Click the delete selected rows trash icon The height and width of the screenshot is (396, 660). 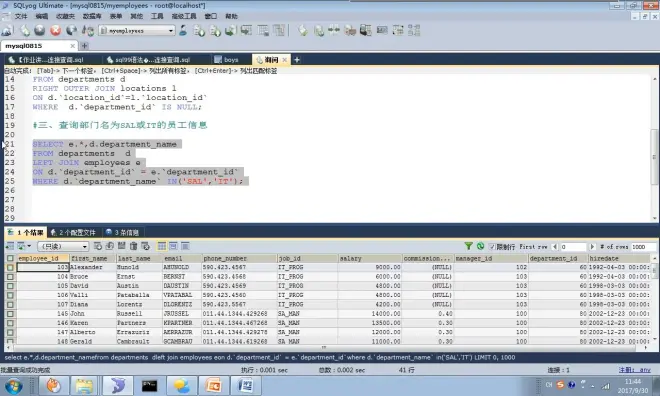133,246
